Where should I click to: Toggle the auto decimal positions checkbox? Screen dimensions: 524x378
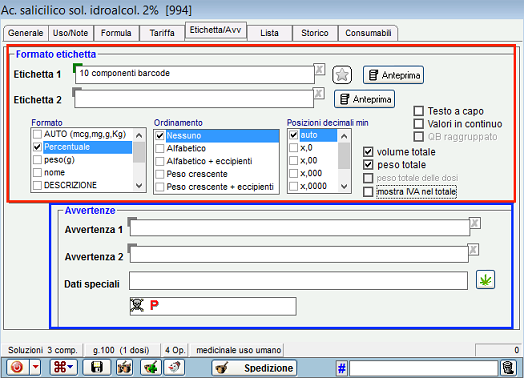pyautogui.click(x=293, y=135)
